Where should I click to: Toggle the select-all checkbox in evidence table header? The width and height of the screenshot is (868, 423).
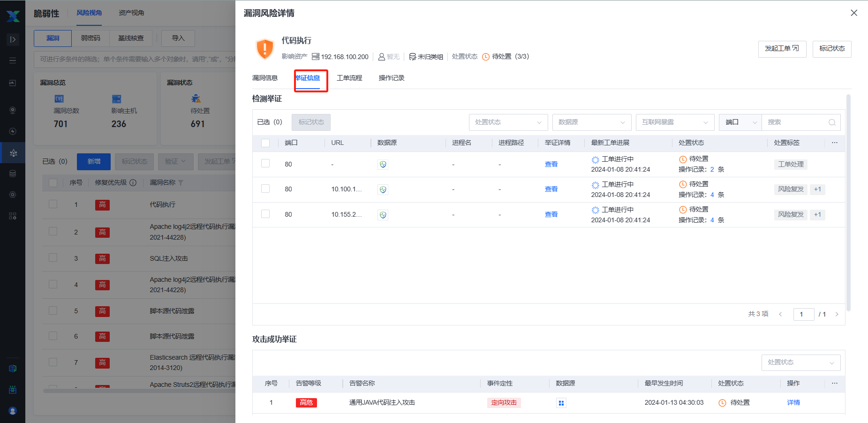point(265,143)
